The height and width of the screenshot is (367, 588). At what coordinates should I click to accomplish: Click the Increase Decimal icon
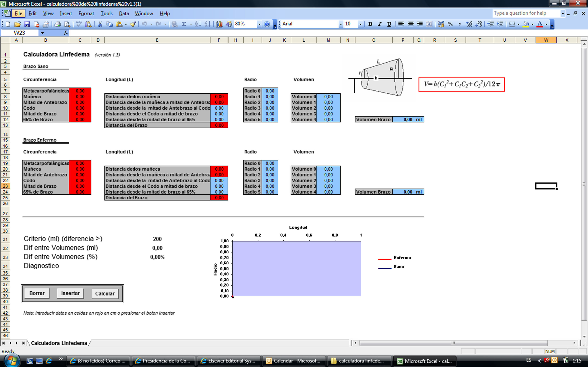pyautogui.click(x=469, y=24)
